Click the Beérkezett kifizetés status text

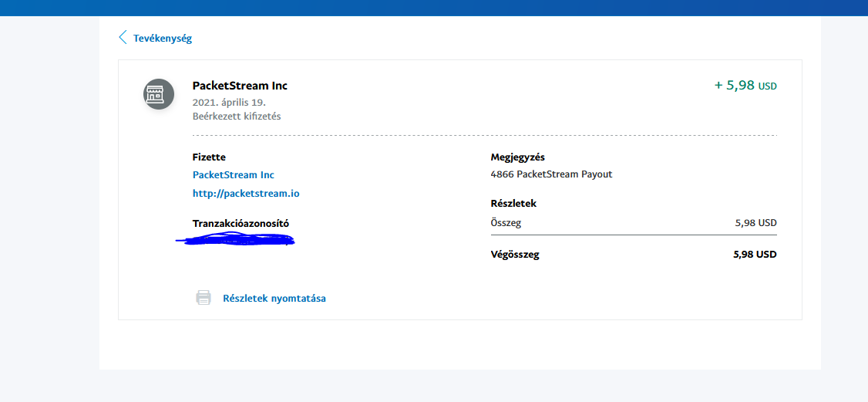pyautogui.click(x=236, y=117)
